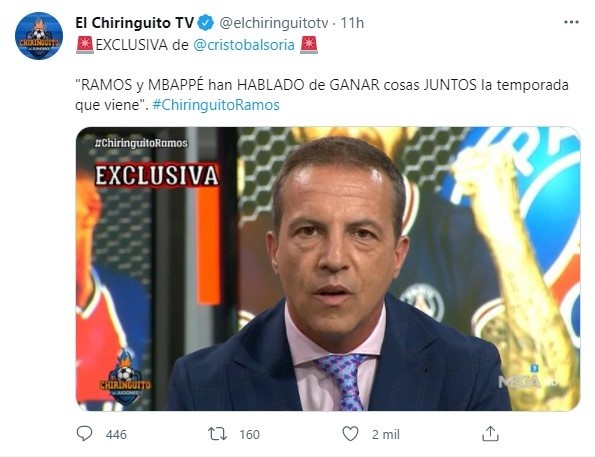
Task: Play the embedded video thumbnail
Action: (x=328, y=269)
